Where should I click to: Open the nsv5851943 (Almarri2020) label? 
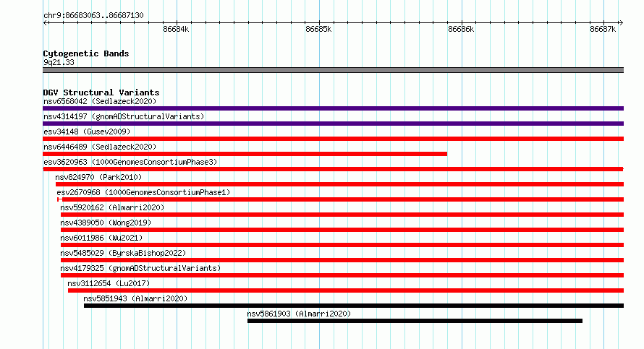pos(135,299)
